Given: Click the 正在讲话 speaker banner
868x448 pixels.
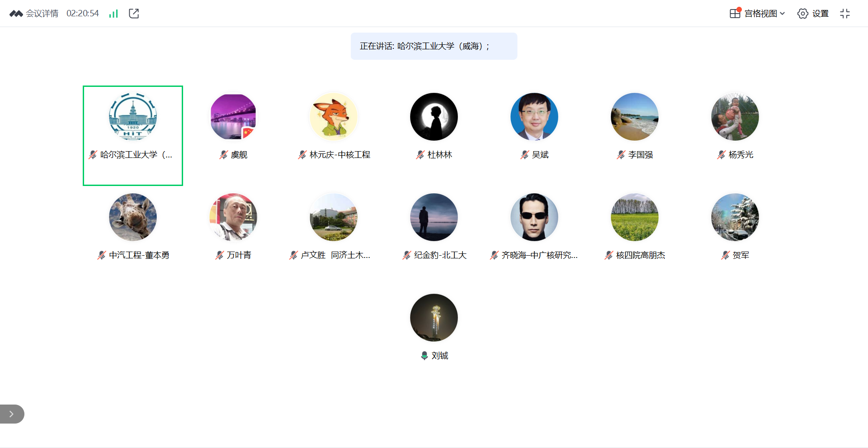Looking at the screenshot, I should [434, 46].
